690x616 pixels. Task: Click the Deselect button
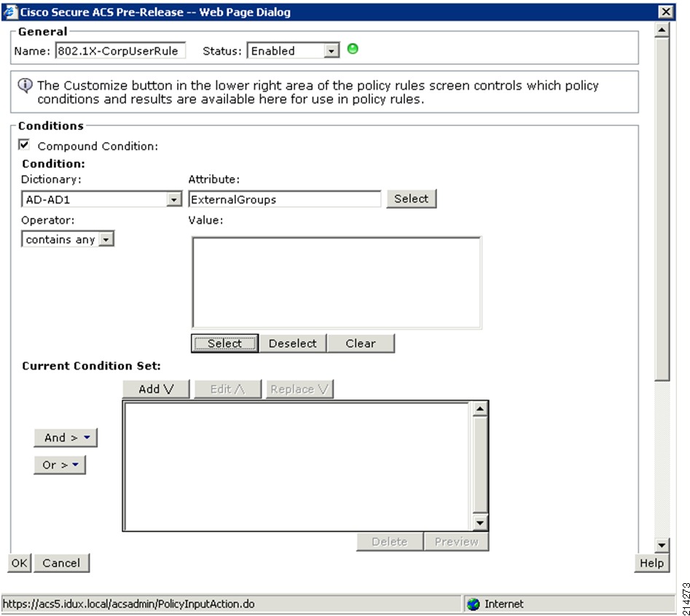click(x=293, y=343)
